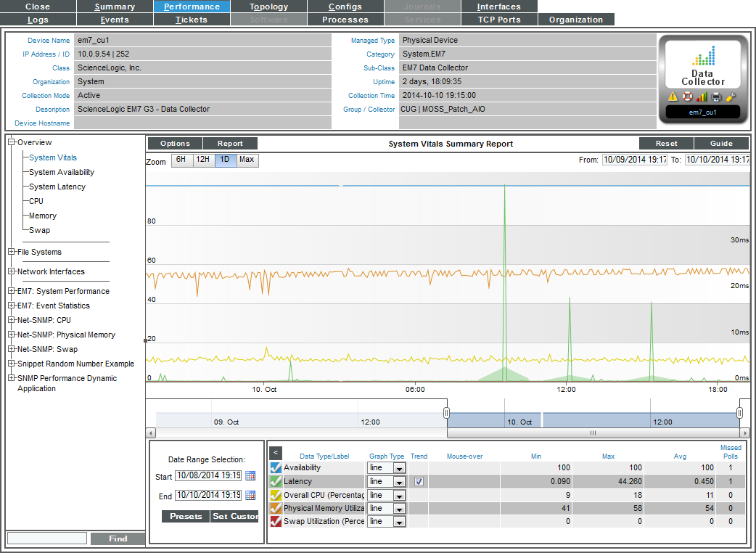Screen dimensions: 756x553
Task: Select Memory under Overview
Action: pyautogui.click(x=43, y=216)
